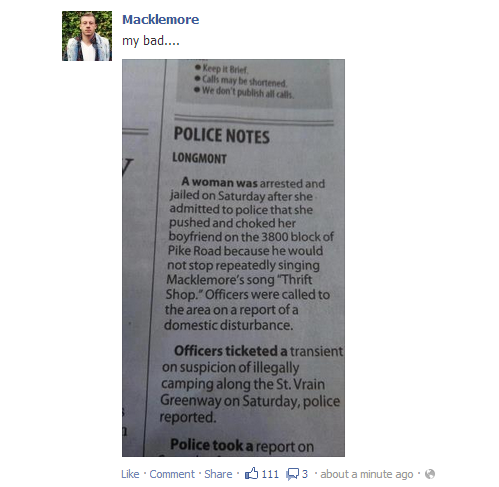The height and width of the screenshot is (487, 499).
Task: Open the newspaper clipping photo
Action: tap(233, 258)
